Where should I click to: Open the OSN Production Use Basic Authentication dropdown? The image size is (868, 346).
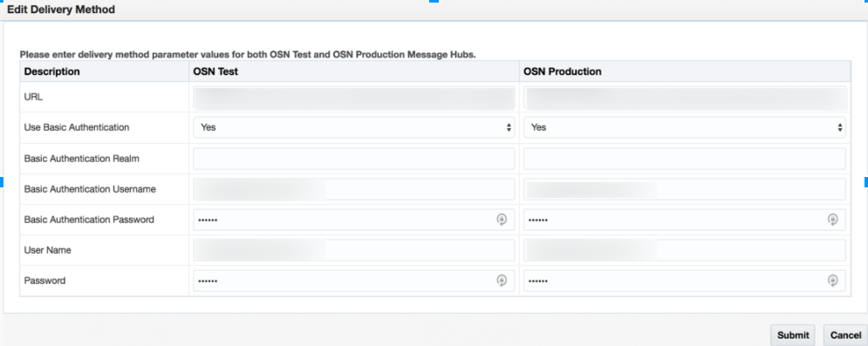685,127
